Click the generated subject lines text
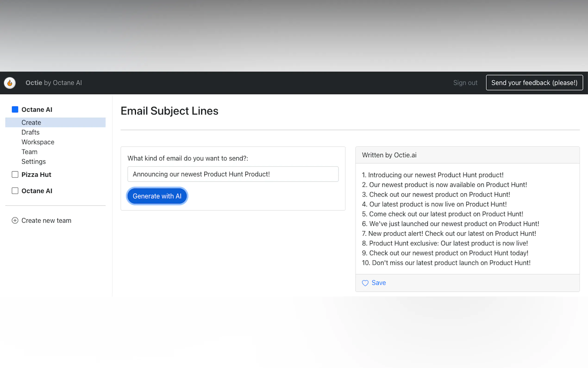This screenshot has width=588, height=368. point(450,219)
